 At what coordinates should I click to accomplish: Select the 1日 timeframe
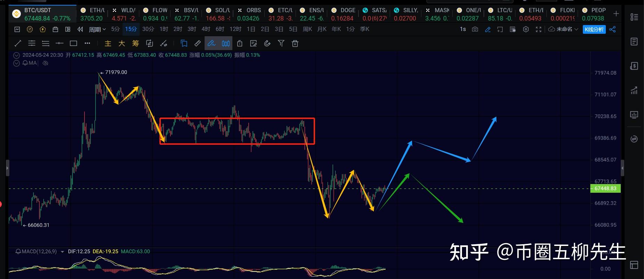[251, 29]
